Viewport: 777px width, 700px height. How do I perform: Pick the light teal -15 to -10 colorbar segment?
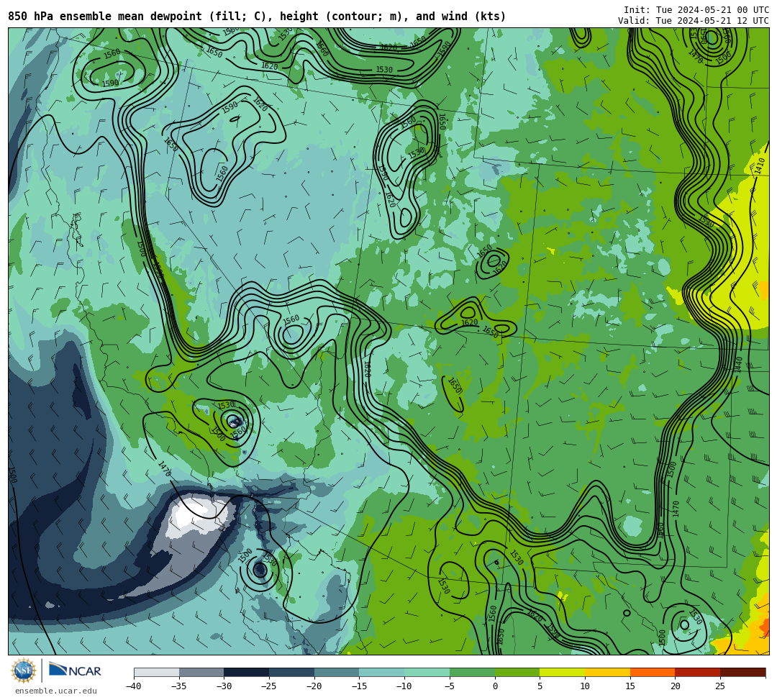point(382,673)
